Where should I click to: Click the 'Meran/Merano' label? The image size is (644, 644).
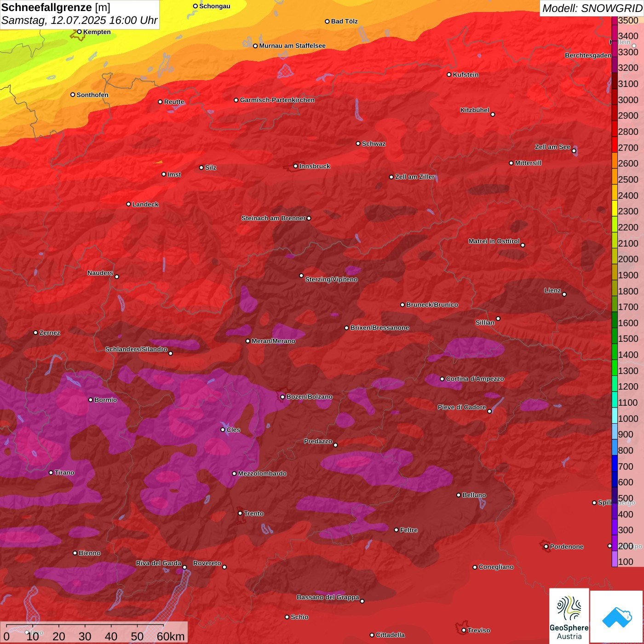coord(274,341)
